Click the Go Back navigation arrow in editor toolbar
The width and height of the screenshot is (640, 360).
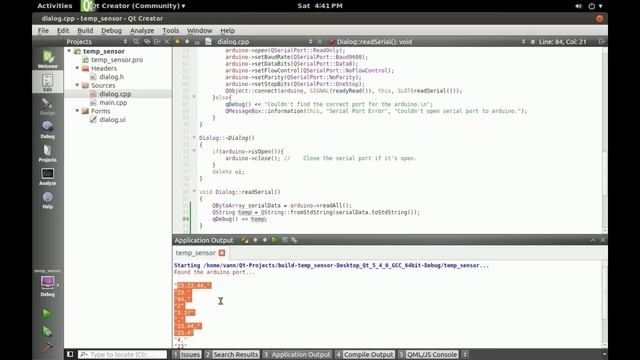(177, 42)
